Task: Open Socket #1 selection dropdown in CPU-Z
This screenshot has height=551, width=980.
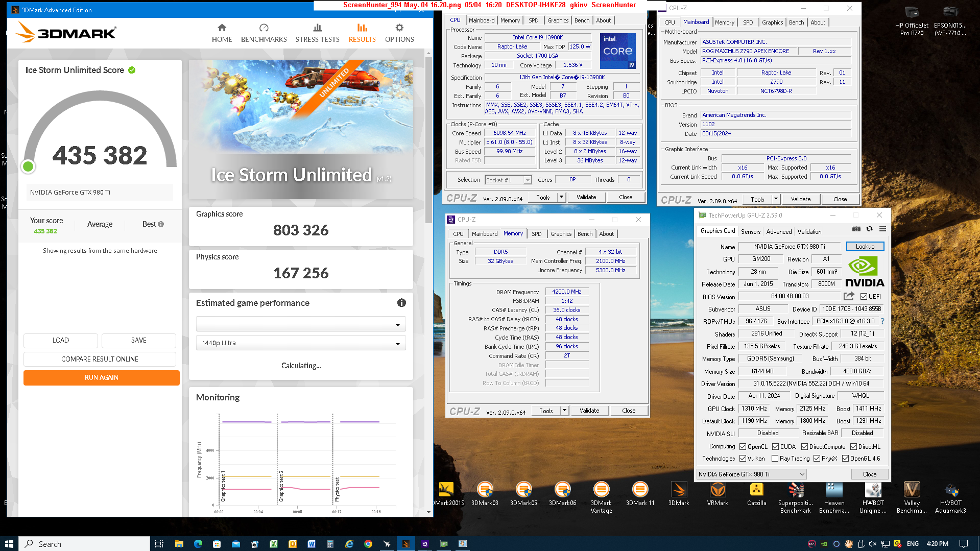Action: [x=508, y=180]
